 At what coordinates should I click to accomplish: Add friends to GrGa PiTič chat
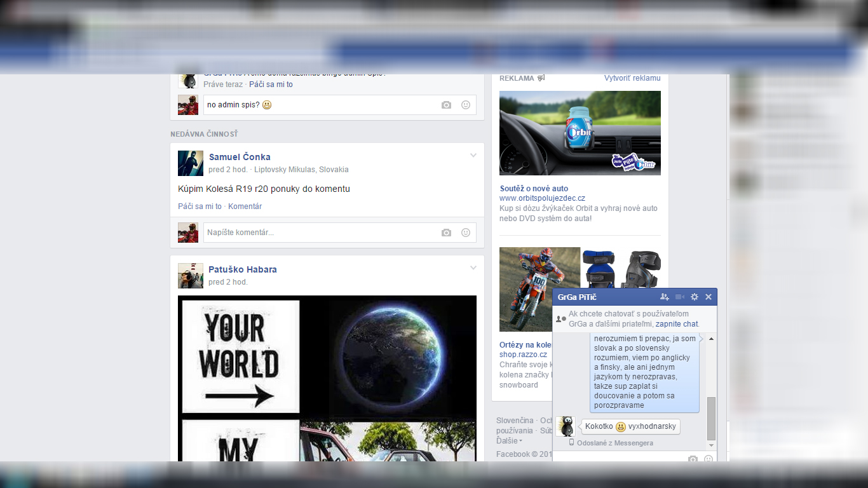(665, 297)
